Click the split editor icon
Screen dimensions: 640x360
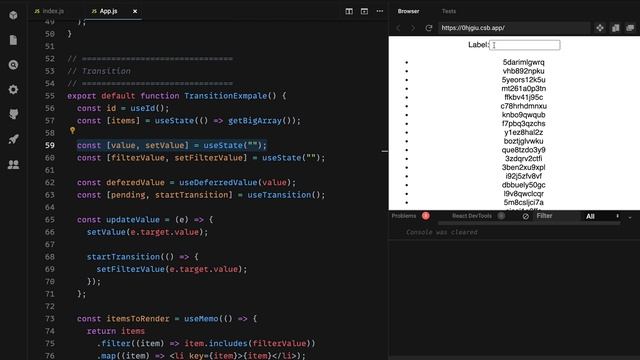(x=349, y=11)
